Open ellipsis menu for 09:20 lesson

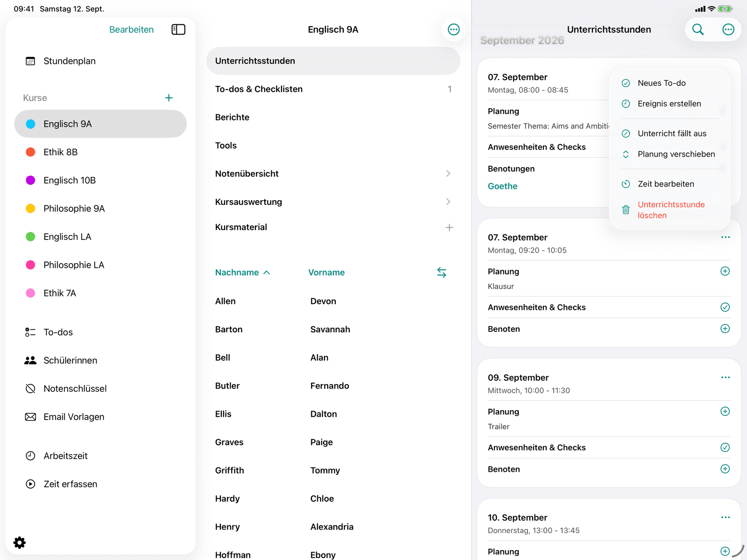coord(725,237)
